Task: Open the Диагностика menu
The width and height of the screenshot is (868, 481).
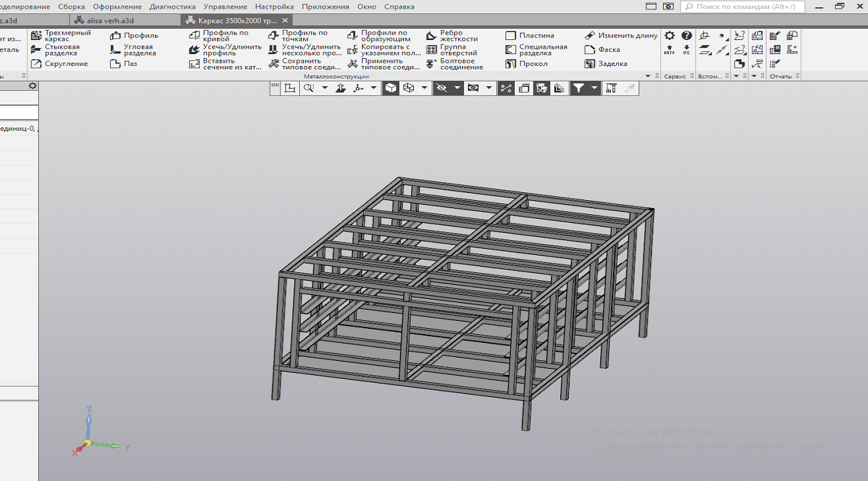Action: coord(172,7)
